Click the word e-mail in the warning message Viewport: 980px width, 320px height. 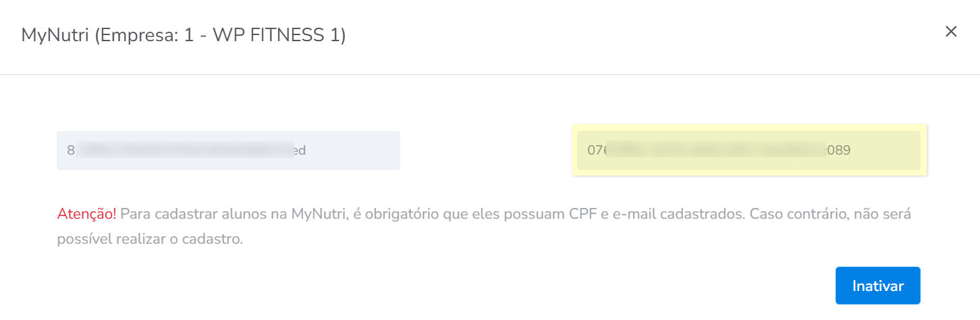click(634, 214)
